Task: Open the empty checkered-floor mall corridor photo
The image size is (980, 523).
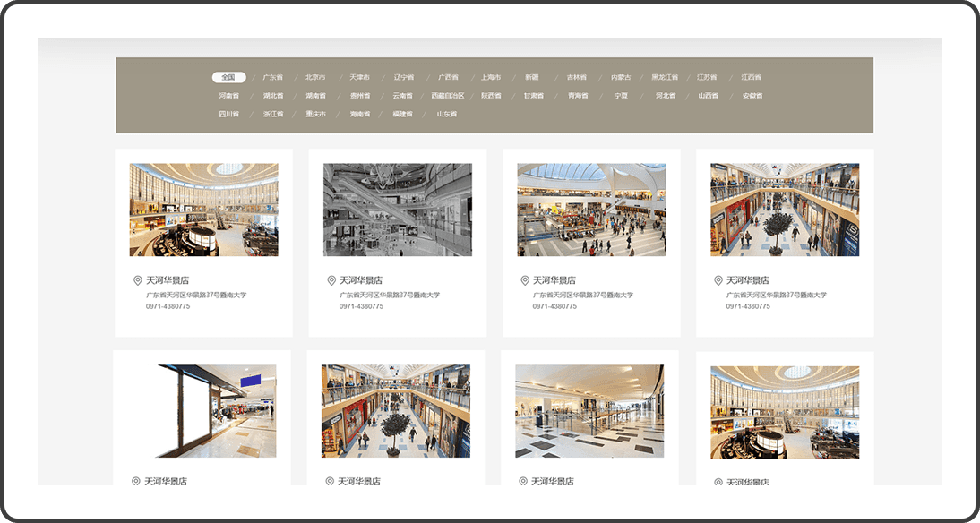Action: pyautogui.click(x=589, y=411)
